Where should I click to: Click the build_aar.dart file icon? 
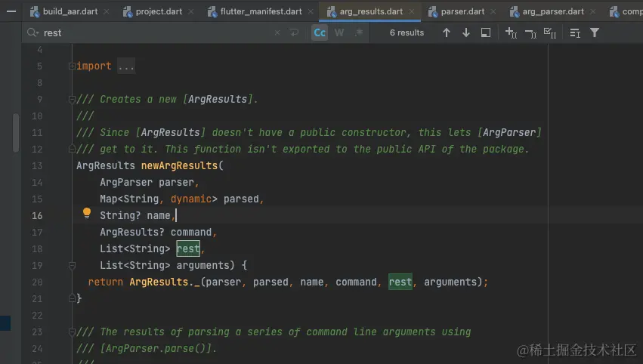[x=35, y=11]
